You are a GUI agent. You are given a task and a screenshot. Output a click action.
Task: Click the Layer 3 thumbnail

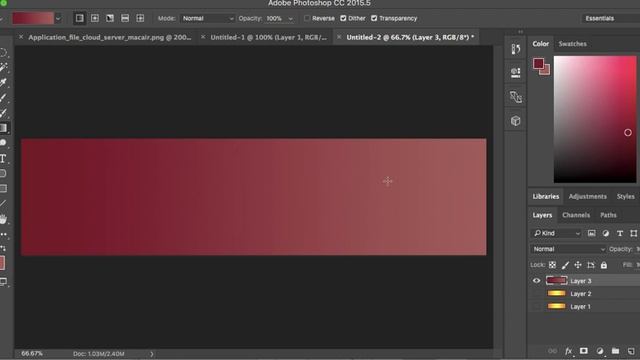556,281
